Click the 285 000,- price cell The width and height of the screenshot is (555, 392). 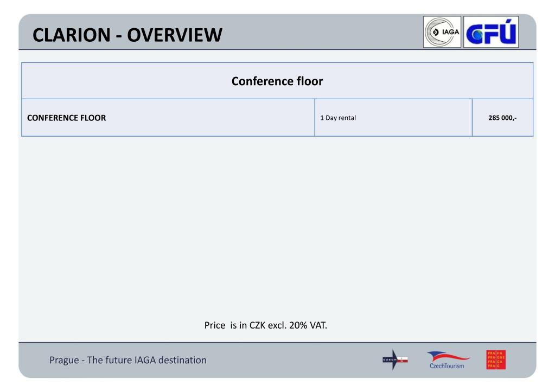click(502, 118)
